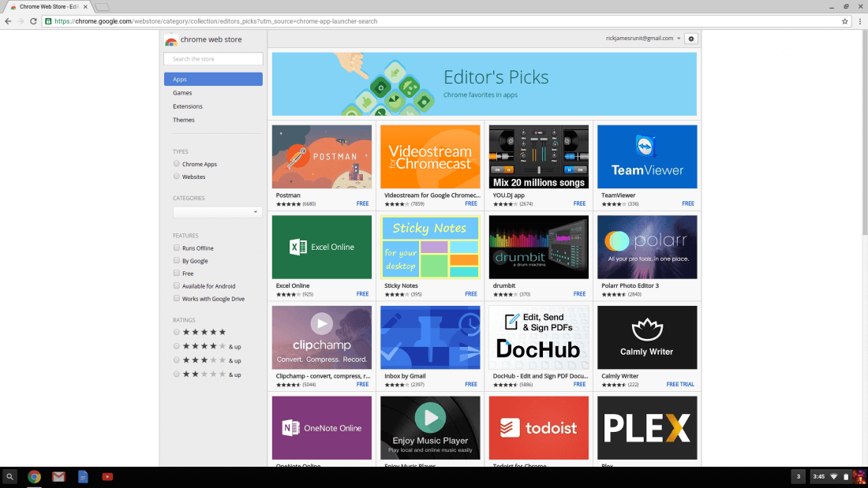This screenshot has height=488, width=868.
Task: Open the Gmail icon in the shelf
Action: (x=58, y=476)
